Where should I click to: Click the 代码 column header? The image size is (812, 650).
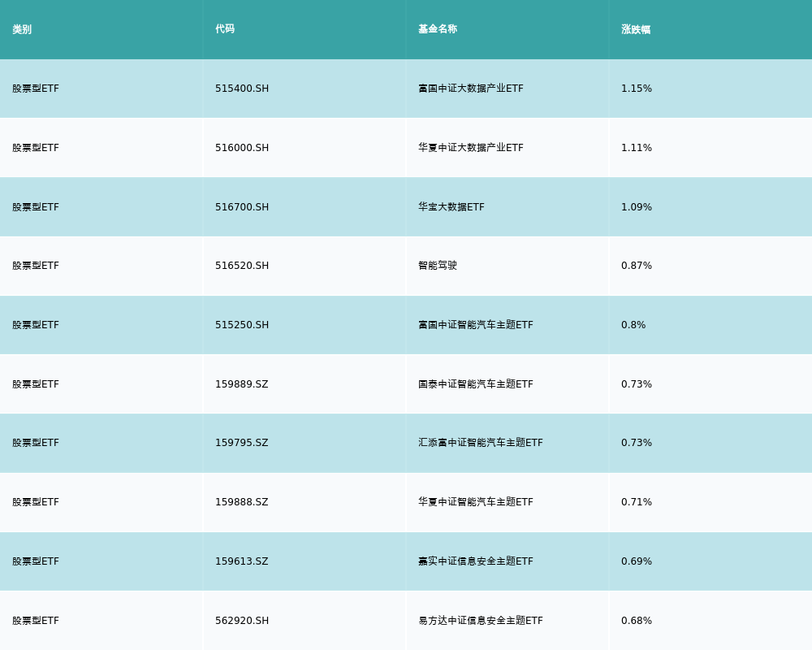coord(225,29)
